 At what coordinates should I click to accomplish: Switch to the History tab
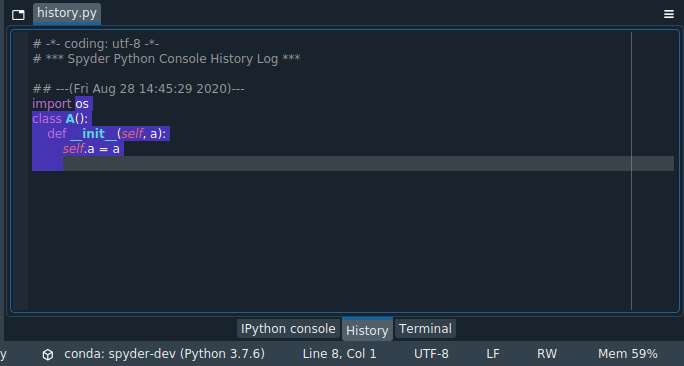click(367, 330)
